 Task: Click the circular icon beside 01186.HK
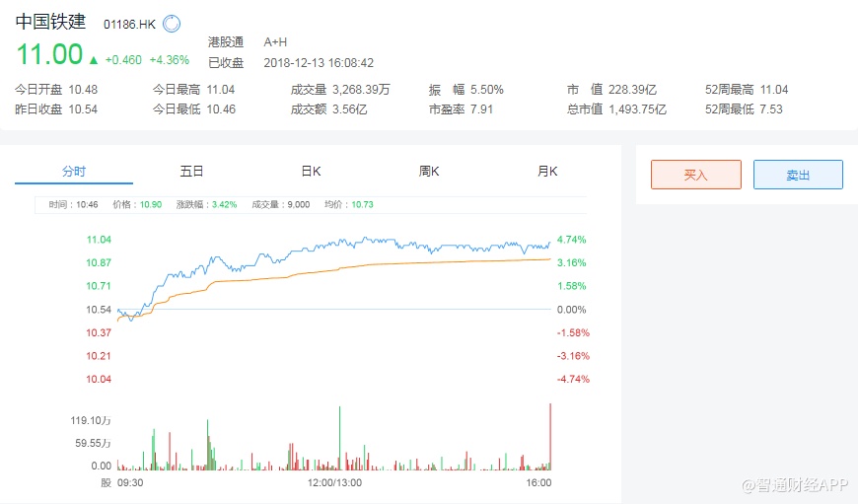172,24
